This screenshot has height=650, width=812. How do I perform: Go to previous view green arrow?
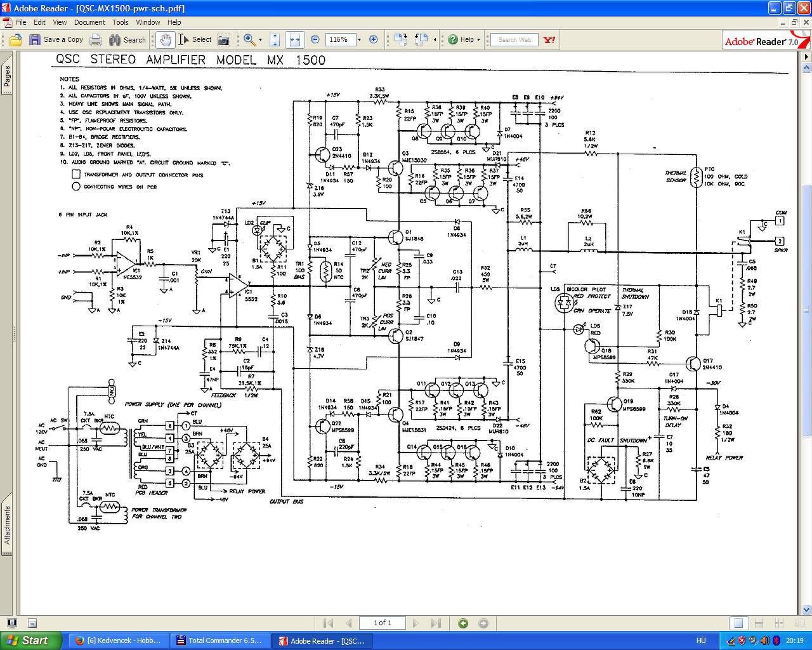[x=463, y=623]
